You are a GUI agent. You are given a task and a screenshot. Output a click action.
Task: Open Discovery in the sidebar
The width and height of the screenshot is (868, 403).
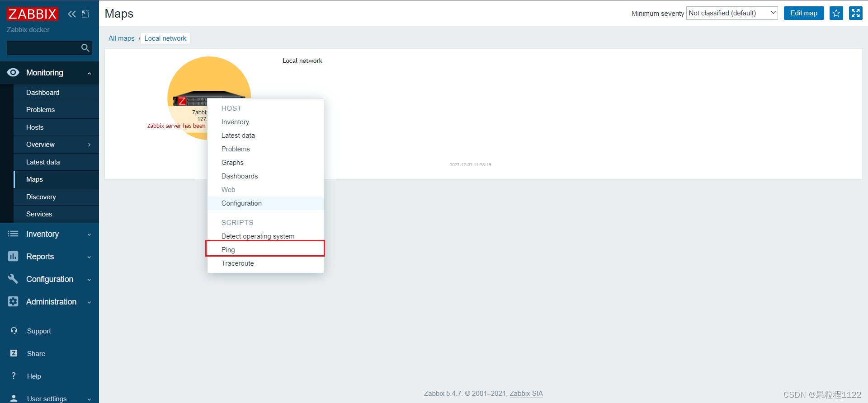56,197
